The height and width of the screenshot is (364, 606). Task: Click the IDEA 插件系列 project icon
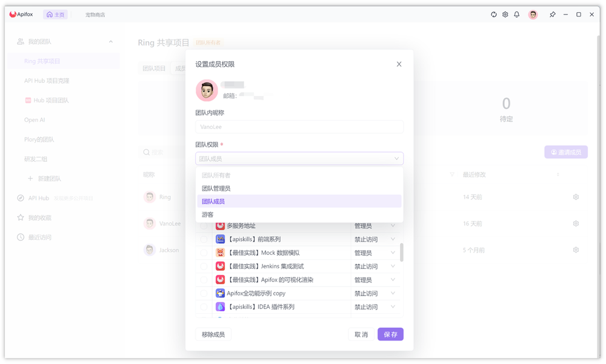click(221, 307)
